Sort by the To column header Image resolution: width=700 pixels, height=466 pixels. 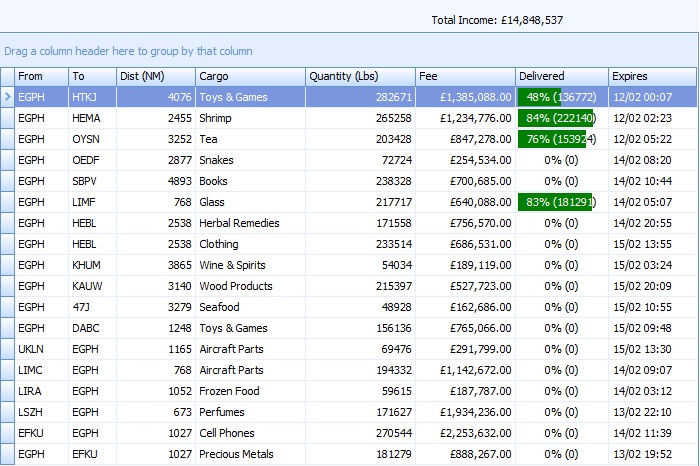(92, 76)
